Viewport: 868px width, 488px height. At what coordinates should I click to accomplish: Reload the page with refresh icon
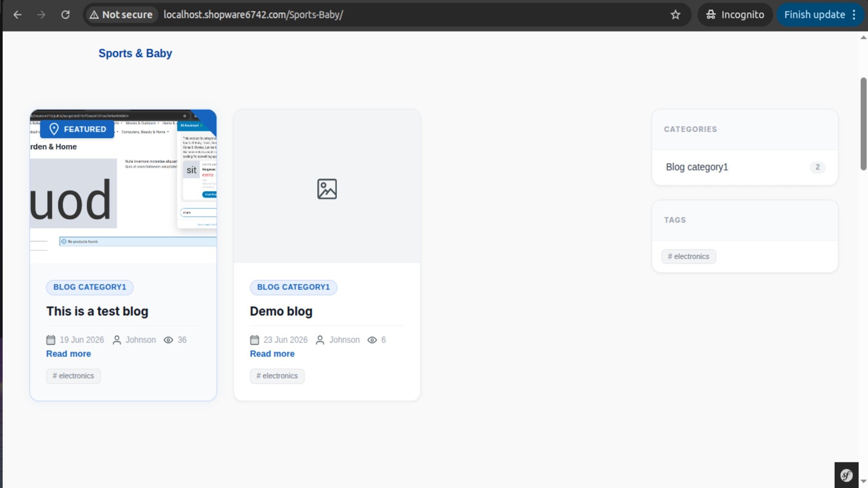(66, 14)
